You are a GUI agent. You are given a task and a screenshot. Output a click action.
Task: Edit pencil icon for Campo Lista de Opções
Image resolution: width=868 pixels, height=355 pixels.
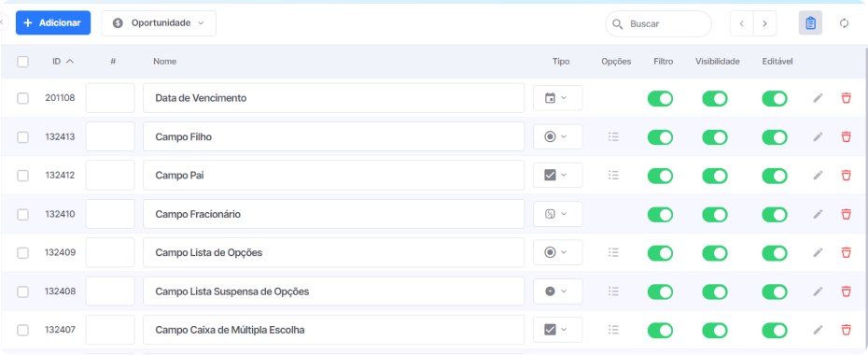(x=818, y=252)
